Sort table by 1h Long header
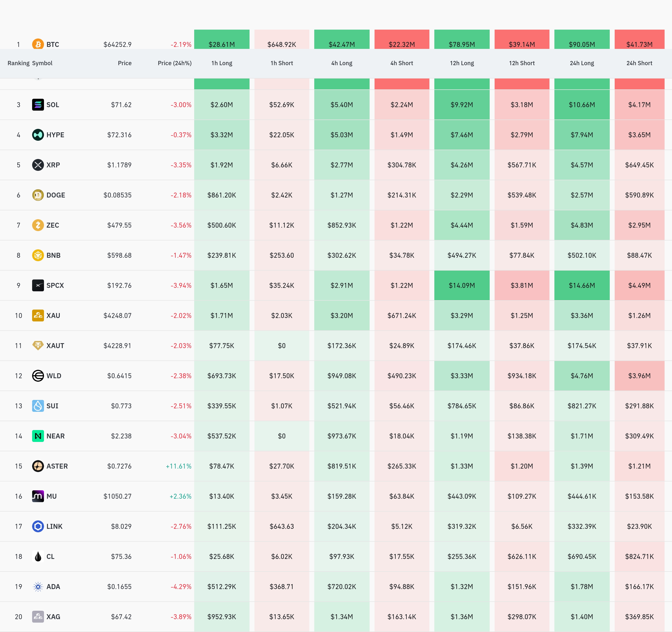 click(x=222, y=63)
